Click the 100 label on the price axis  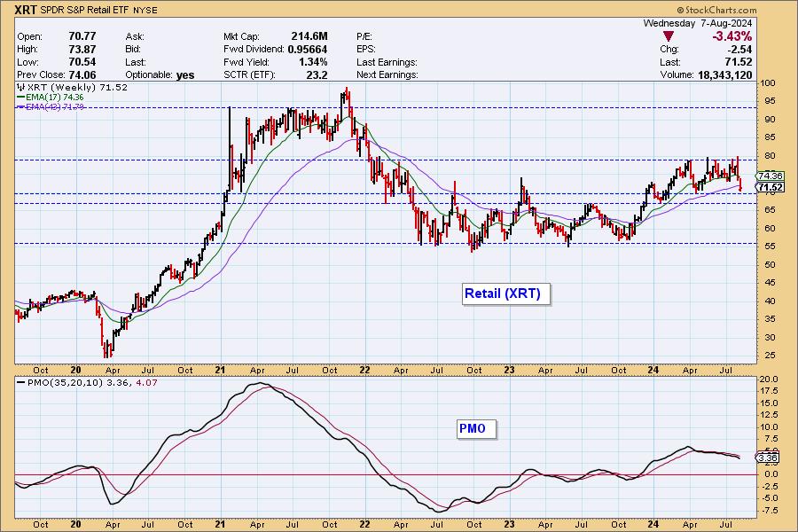click(769, 83)
